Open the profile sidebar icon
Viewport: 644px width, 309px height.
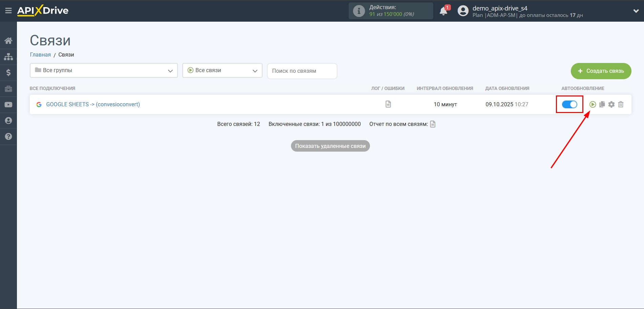click(x=8, y=120)
